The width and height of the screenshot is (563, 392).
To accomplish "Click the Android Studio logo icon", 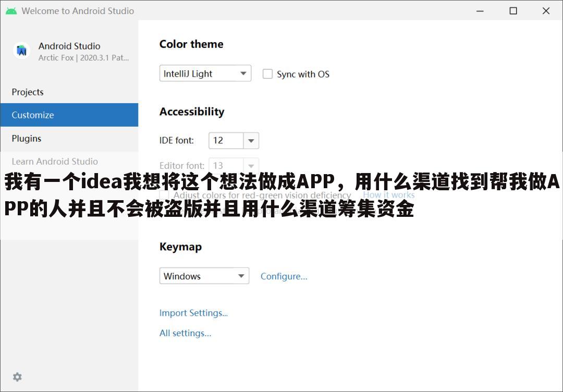I will (x=21, y=51).
